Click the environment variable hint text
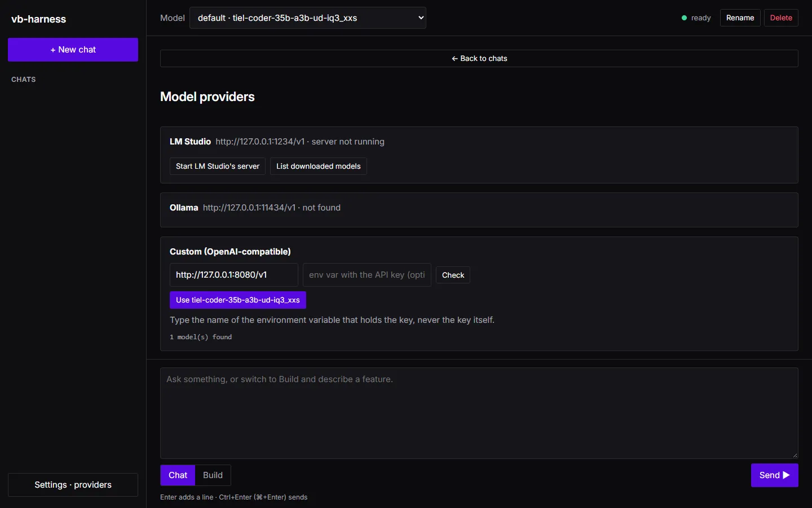Image resolution: width=812 pixels, height=508 pixels. click(x=332, y=320)
